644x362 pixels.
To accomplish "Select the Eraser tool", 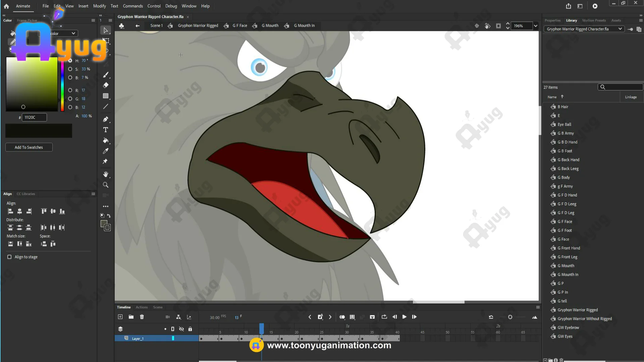I will click(106, 85).
